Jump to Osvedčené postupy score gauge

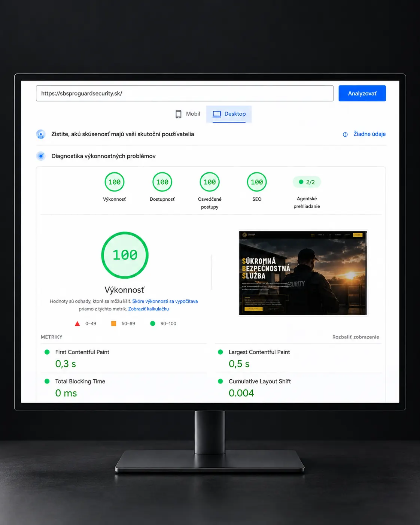210,182
